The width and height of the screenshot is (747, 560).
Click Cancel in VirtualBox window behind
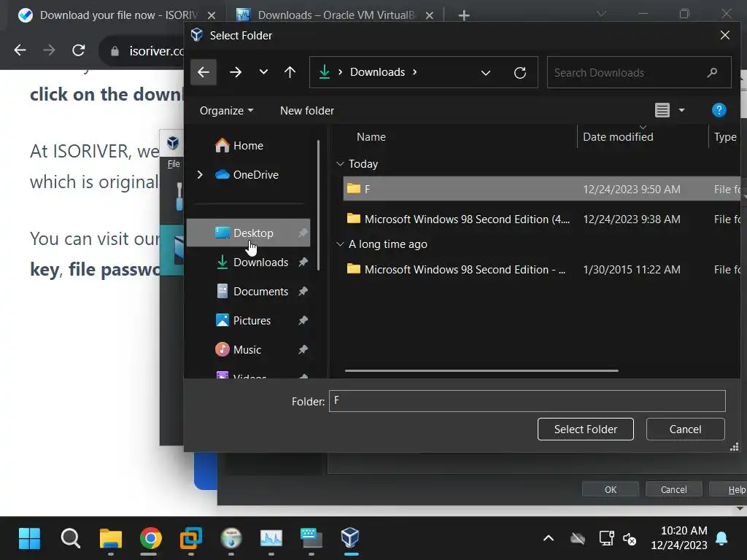click(x=673, y=489)
